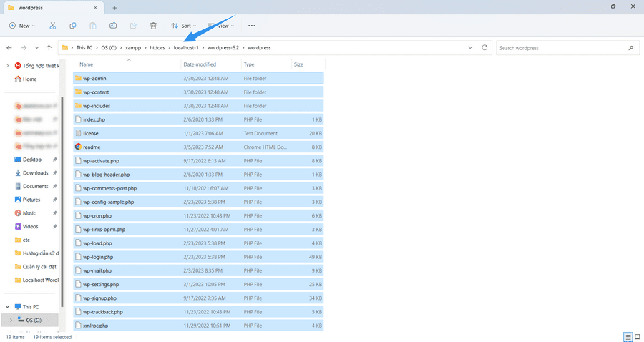Click the search magnifier icon
Viewport: 644px width, 342px height.
coord(631,48)
